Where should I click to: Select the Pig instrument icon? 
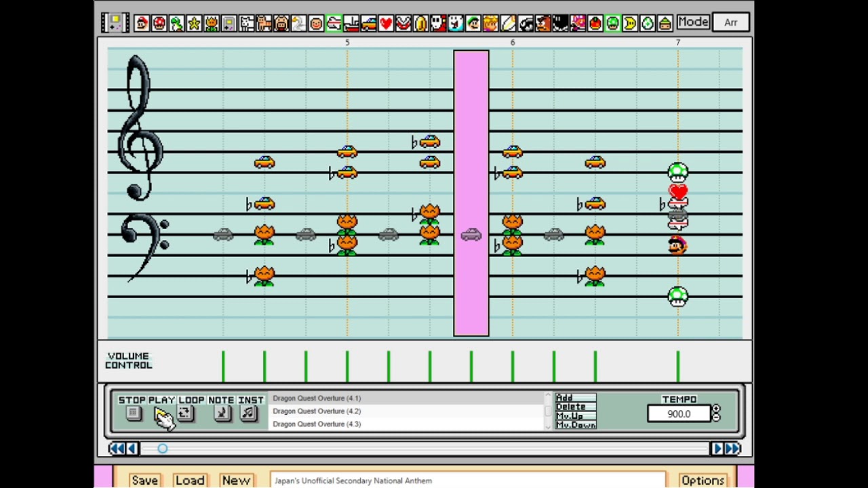[281, 24]
